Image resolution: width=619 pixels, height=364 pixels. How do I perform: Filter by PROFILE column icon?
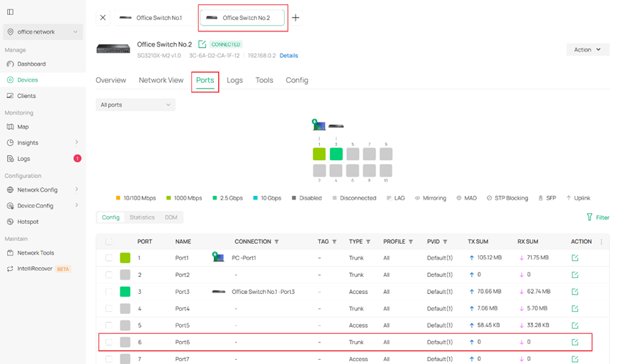(x=411, y=242)
